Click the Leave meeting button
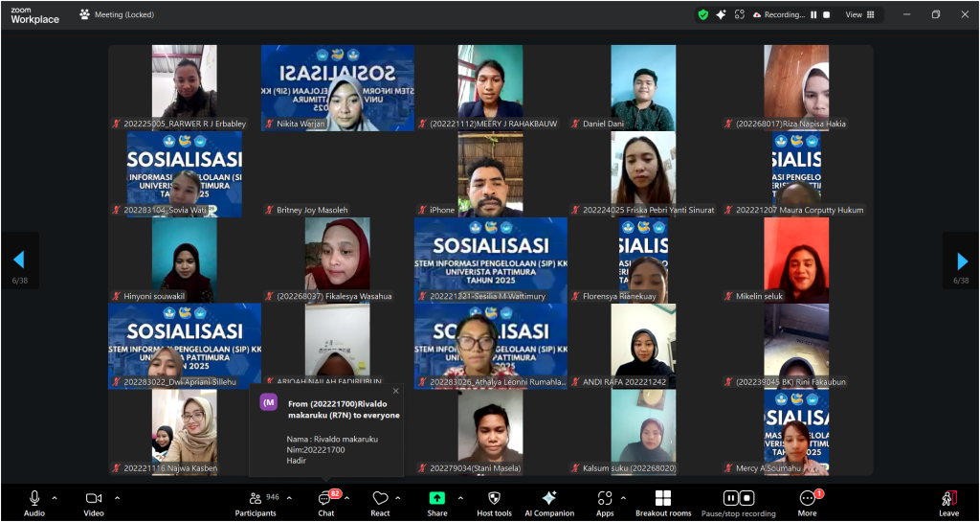 pyautogui.click(x=948, y=499)
